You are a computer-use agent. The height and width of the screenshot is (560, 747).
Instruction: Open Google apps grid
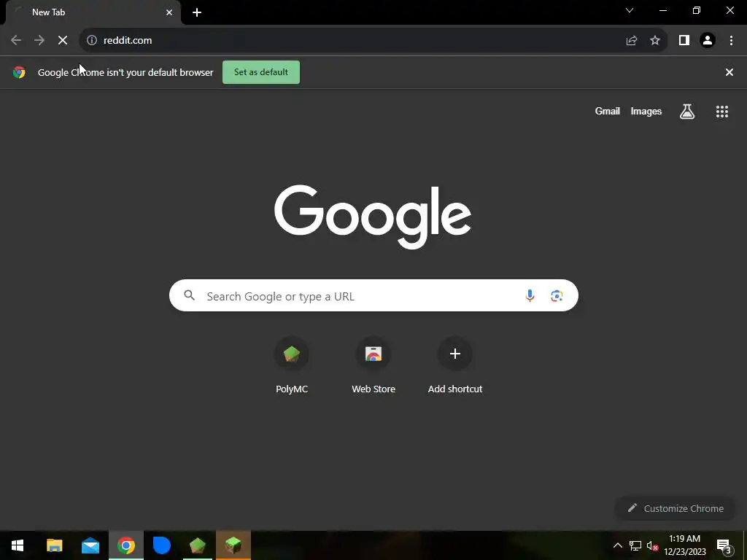(722, 112)
